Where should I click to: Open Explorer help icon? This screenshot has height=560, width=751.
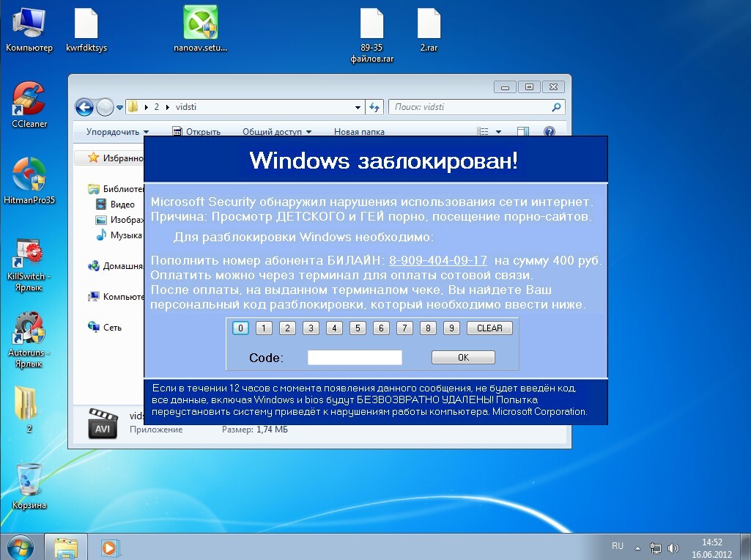coord(550,131)
